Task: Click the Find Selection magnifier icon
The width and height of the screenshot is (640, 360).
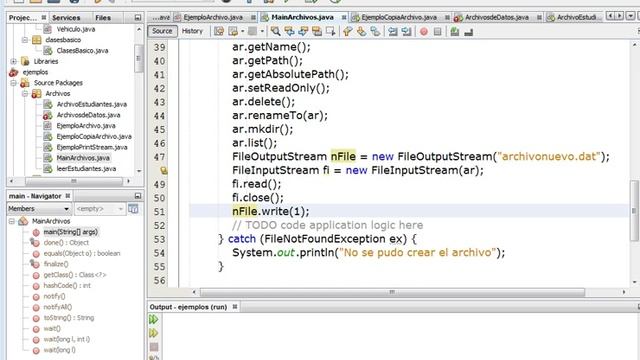Action: (276, 31)
